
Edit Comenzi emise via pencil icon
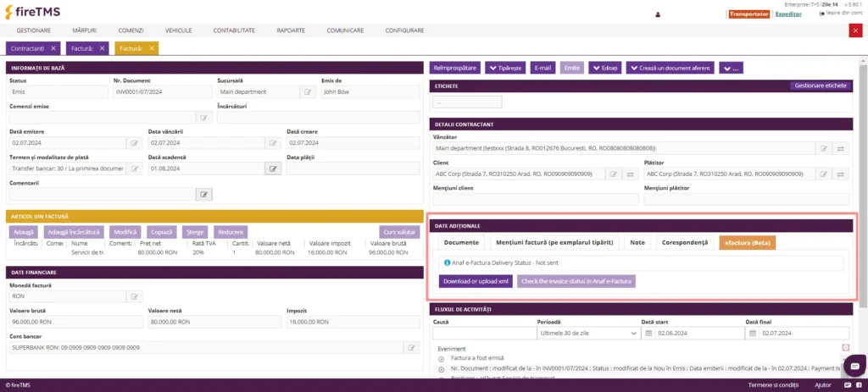pos(203,117)
